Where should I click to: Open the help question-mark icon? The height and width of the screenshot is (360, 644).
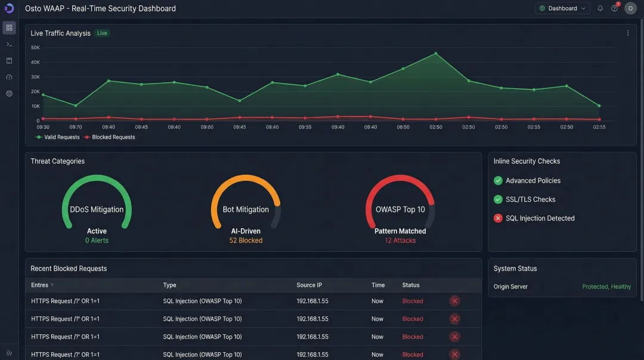pyautogui.click(x=614, y=8)
